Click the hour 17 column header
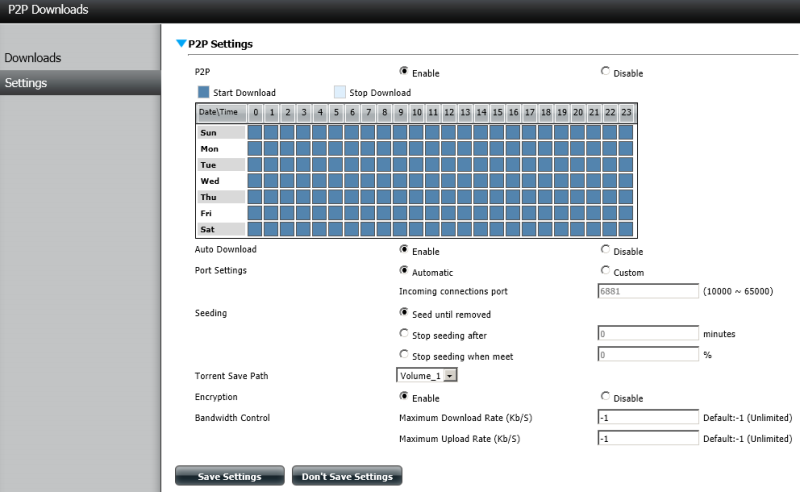800x492 pixels. coord(530,112)
